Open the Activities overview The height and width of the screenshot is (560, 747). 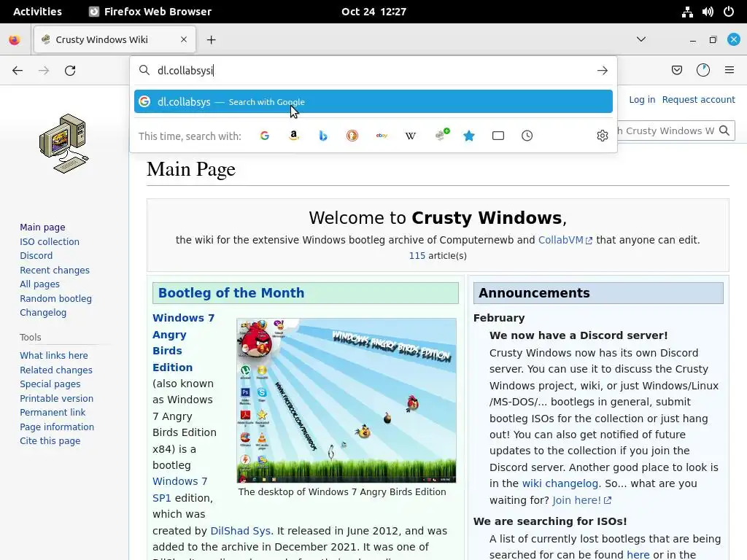click(x=37, y=12)
